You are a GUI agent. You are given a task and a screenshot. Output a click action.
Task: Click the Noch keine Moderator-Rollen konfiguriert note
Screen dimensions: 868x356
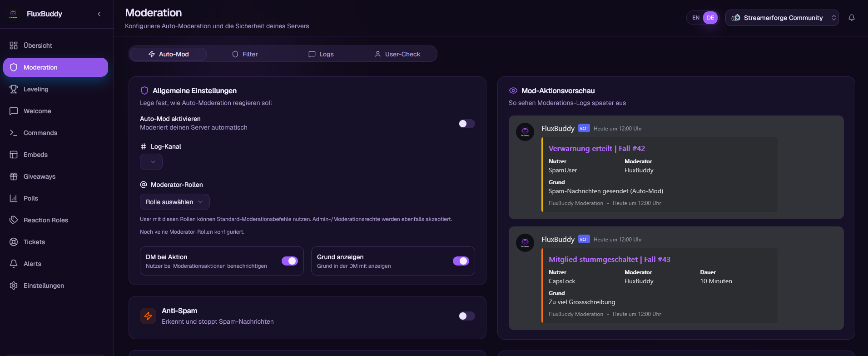pos(192,232)
